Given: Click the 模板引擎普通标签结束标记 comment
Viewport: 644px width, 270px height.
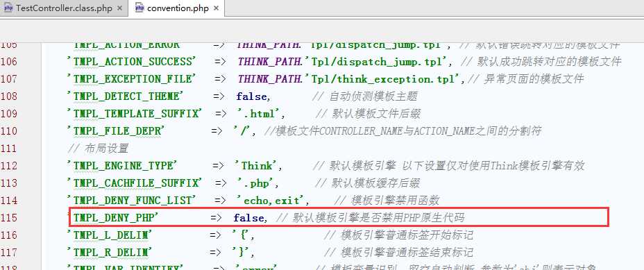Looking at the screenshot, I should tap(398, 253).
